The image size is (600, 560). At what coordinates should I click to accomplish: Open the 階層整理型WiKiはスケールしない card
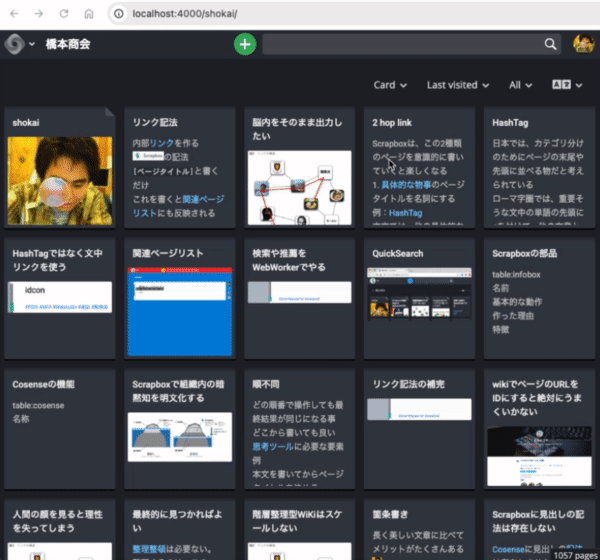[300, 530]
